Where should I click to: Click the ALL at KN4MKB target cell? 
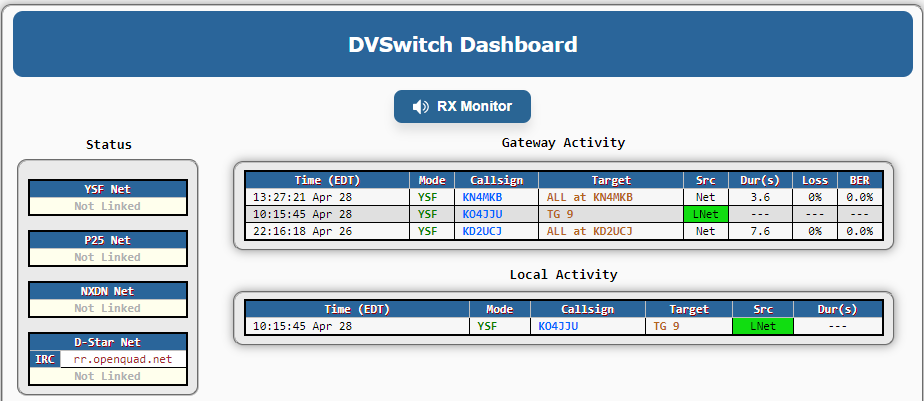[x=610, y=197]
